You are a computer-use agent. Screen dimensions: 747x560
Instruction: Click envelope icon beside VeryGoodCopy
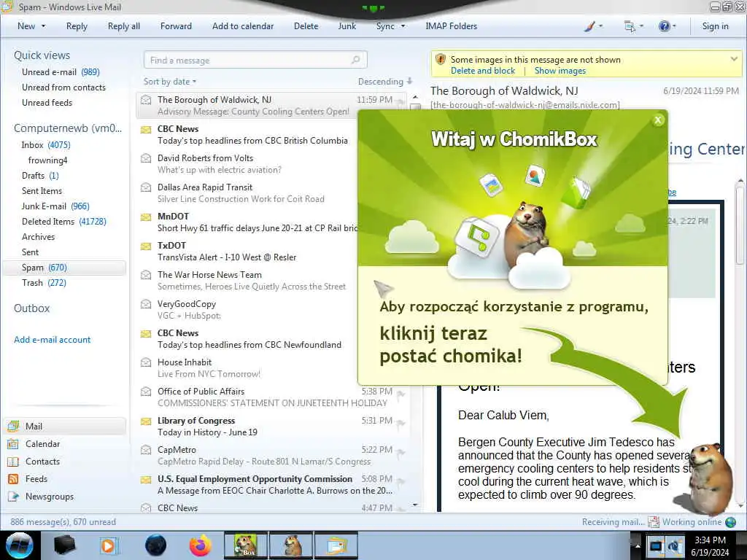[x=146, y=304]
